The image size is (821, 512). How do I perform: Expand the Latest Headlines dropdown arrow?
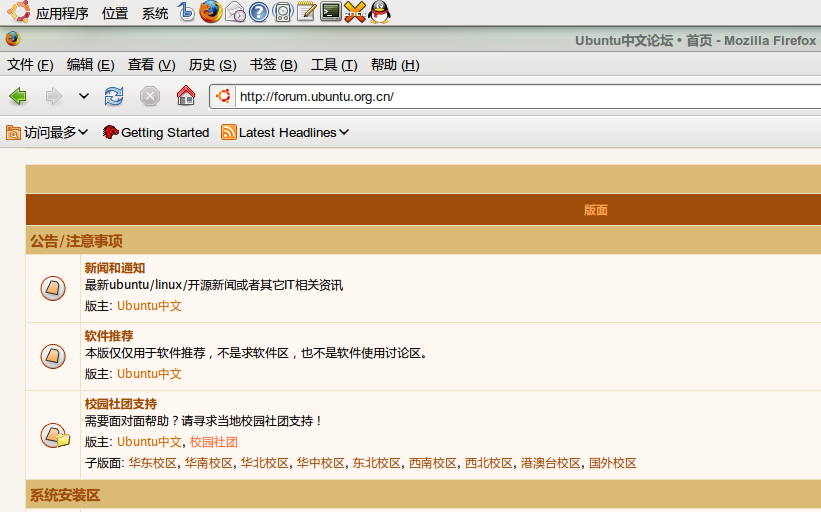(x=343, y=132)
